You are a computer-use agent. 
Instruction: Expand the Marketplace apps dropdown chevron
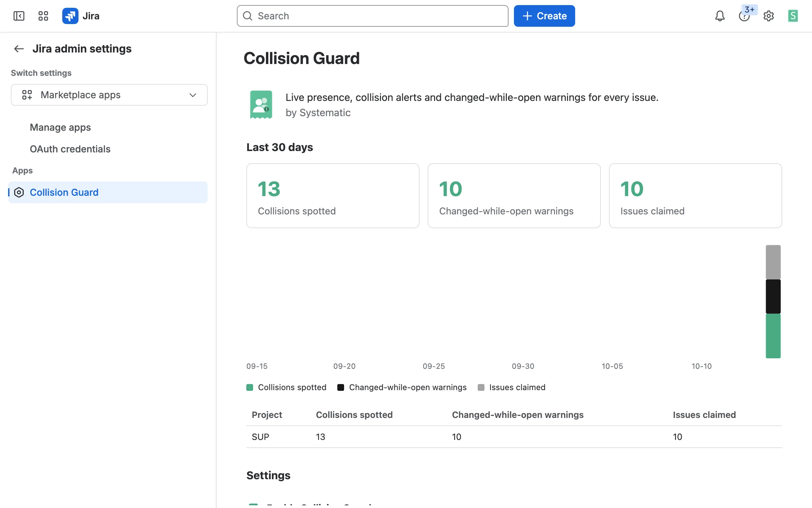[x=193, y=95]
